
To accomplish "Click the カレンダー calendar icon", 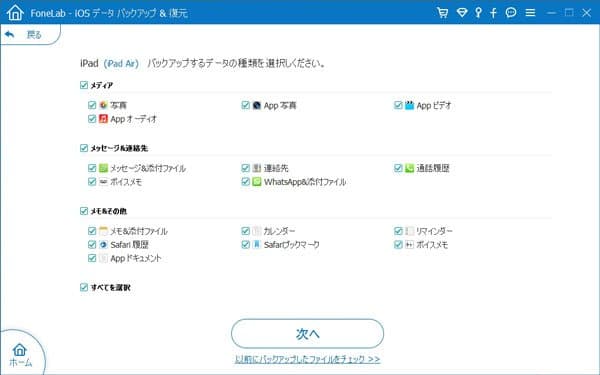I will 257,231.
